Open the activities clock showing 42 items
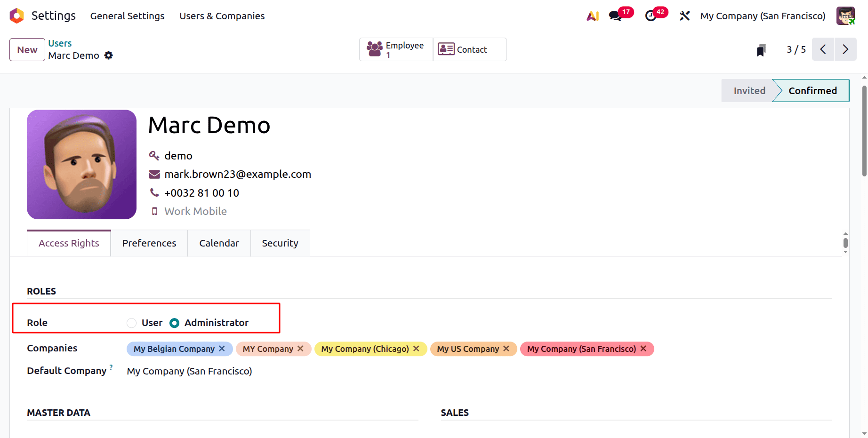The height and width of the screenshot is (438, 868). pos(651,16)
